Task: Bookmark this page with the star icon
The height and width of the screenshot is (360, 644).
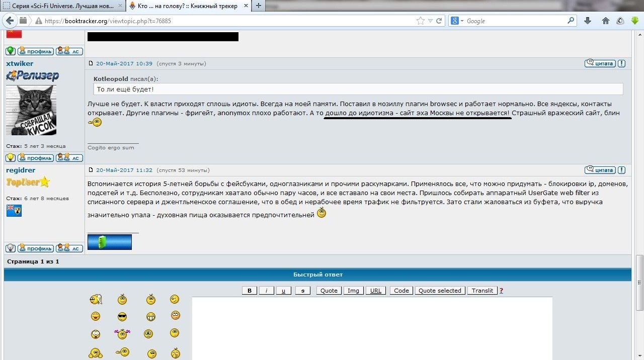Action: [x=421, y=21]
